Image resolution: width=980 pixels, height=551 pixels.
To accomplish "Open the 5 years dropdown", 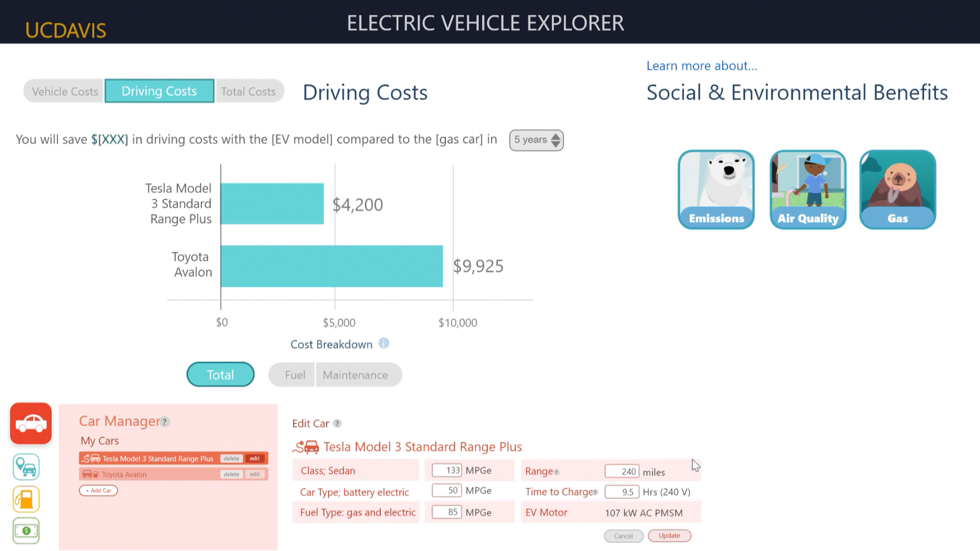I will (x=536, y=140).
